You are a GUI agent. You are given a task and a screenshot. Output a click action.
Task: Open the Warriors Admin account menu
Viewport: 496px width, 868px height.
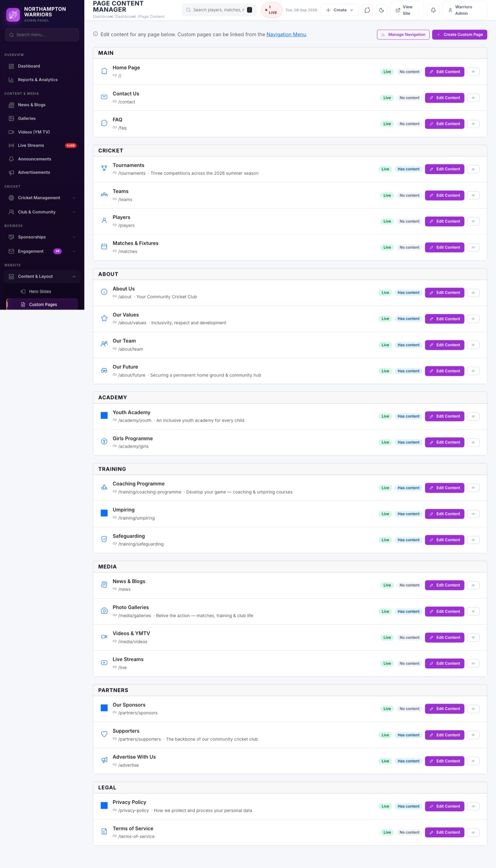(464, 10)
